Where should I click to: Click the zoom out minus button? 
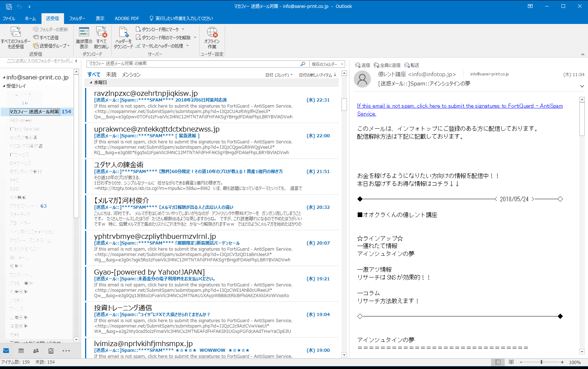point(521,362)
